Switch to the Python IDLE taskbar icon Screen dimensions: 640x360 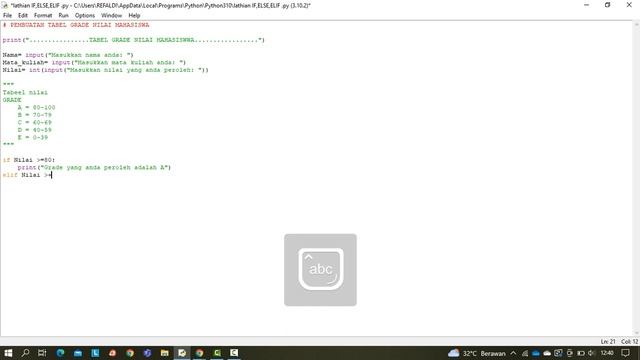coord(182,353)
